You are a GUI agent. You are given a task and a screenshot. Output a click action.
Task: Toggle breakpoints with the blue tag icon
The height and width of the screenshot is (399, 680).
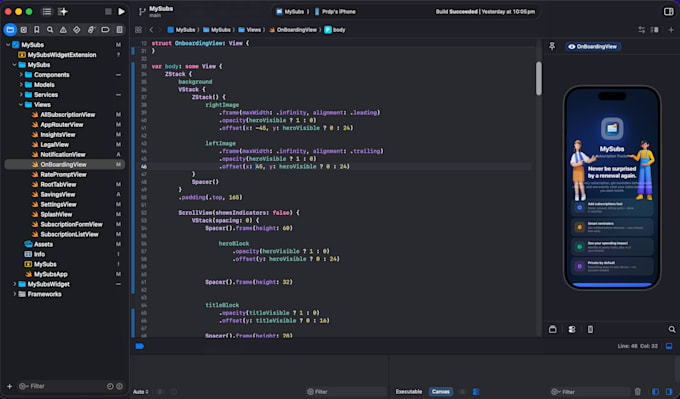[x=140, y=346]
